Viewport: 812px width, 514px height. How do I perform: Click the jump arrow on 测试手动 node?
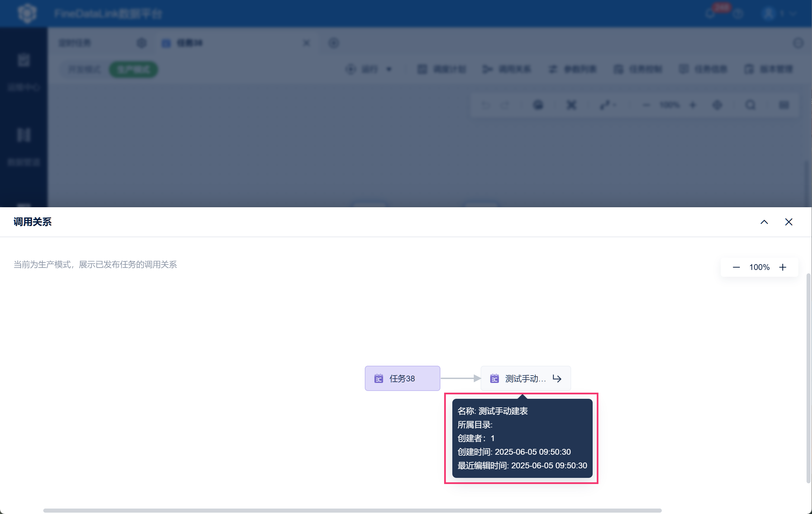click(557, 378)
